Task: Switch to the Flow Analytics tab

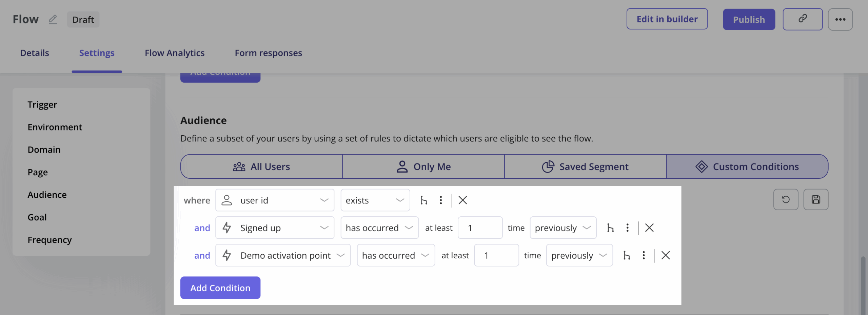Action: 174,53
